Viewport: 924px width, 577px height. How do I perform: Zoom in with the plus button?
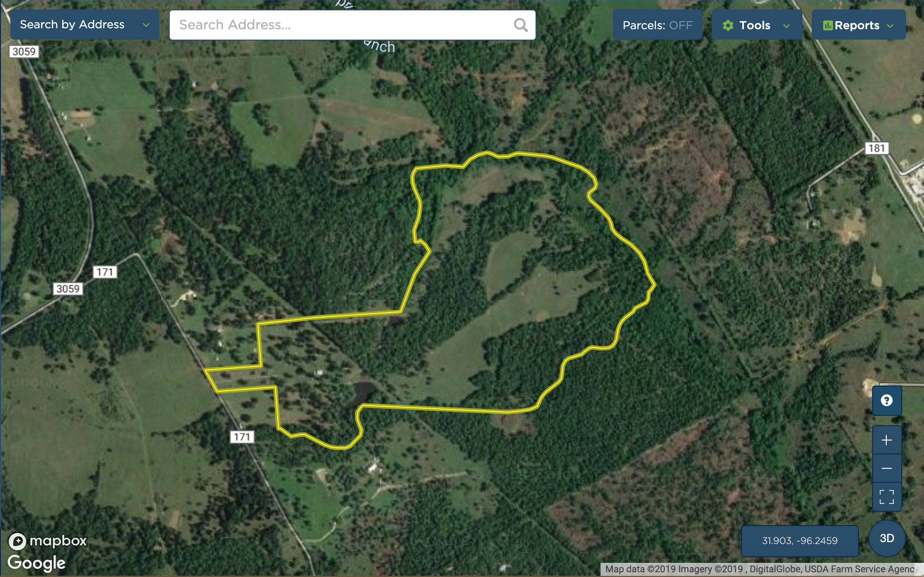[x=887, y=440]
